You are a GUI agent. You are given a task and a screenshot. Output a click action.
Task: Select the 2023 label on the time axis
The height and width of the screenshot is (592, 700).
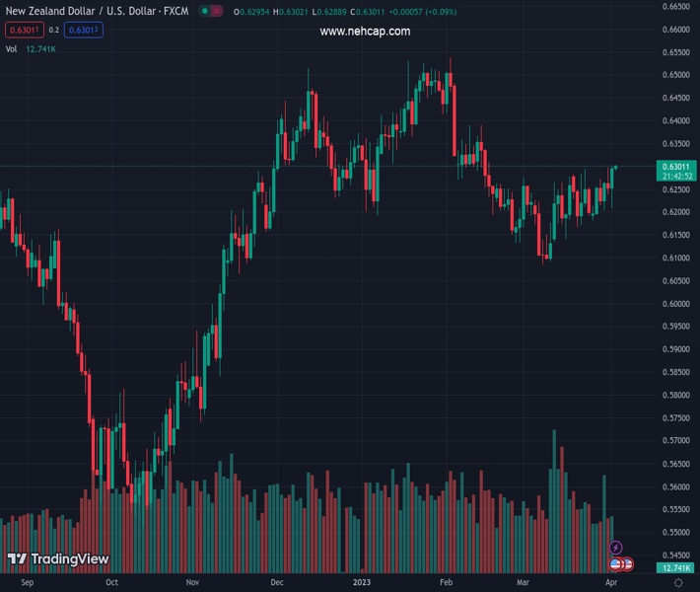coord(361,583)
